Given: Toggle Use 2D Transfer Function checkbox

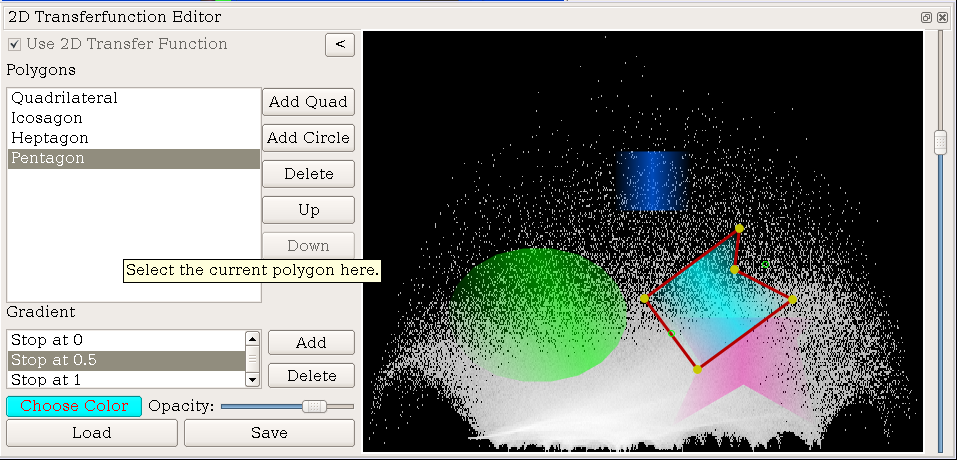Looking at the screenshot, I should tap(15, 45).
